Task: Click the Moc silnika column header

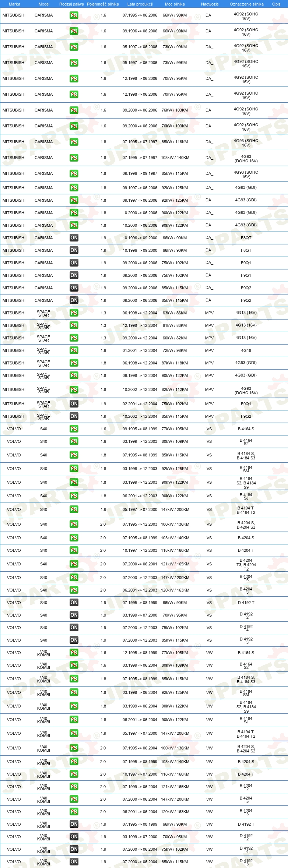Action: click(175, 4)
